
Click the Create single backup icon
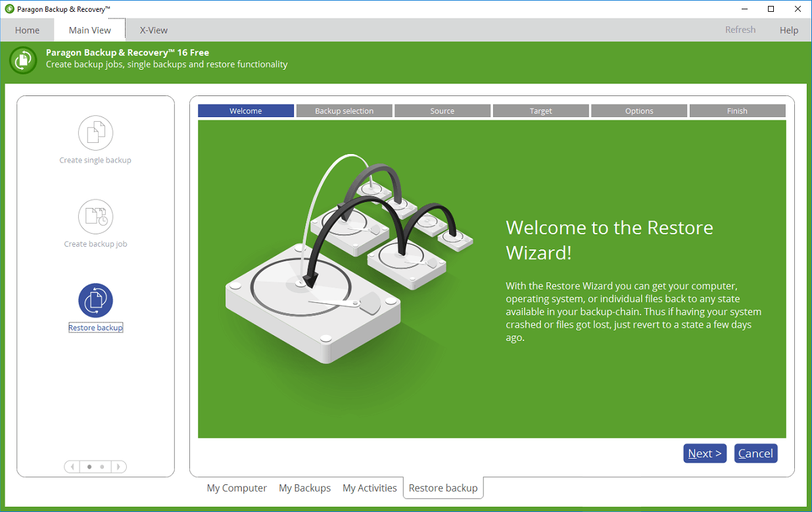coord(95,133)
